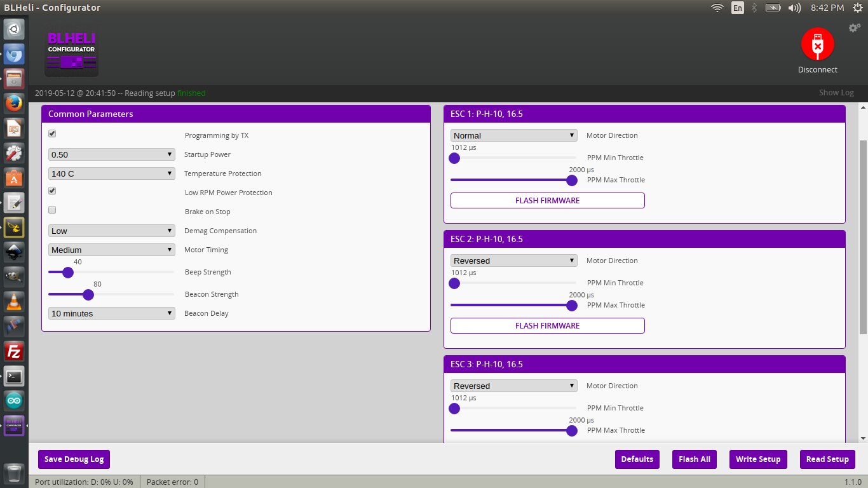This screenshot has height=488, width=868.
Task: Click the Beacon Strength slider handle
Action: tap(88, 294)
